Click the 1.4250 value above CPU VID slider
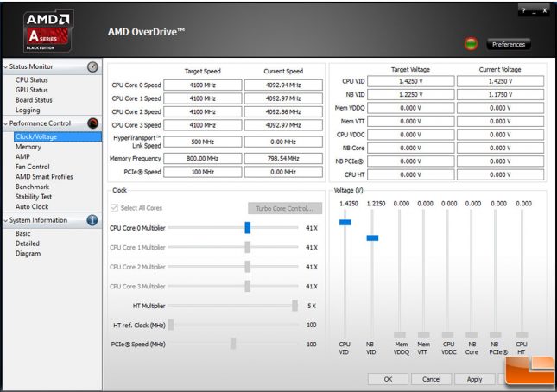 349,204
